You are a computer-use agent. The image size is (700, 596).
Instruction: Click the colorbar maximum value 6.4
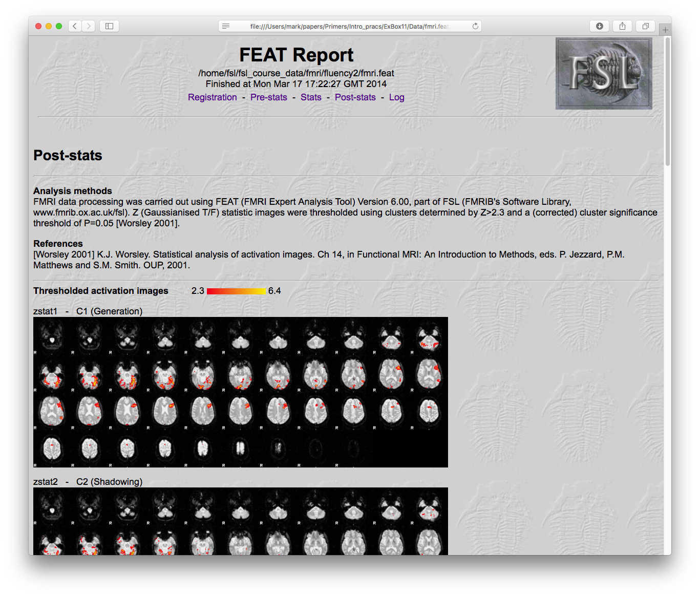(274, 291)
